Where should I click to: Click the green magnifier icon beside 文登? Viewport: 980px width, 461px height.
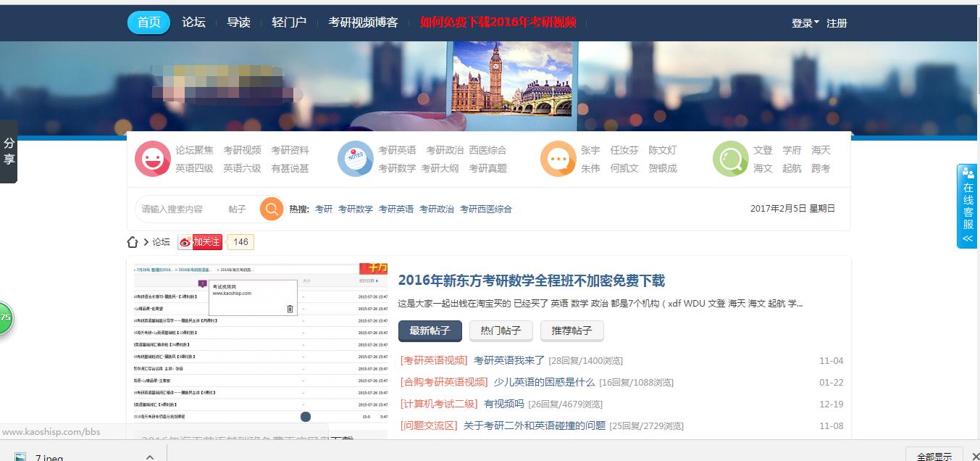[731, 159]
